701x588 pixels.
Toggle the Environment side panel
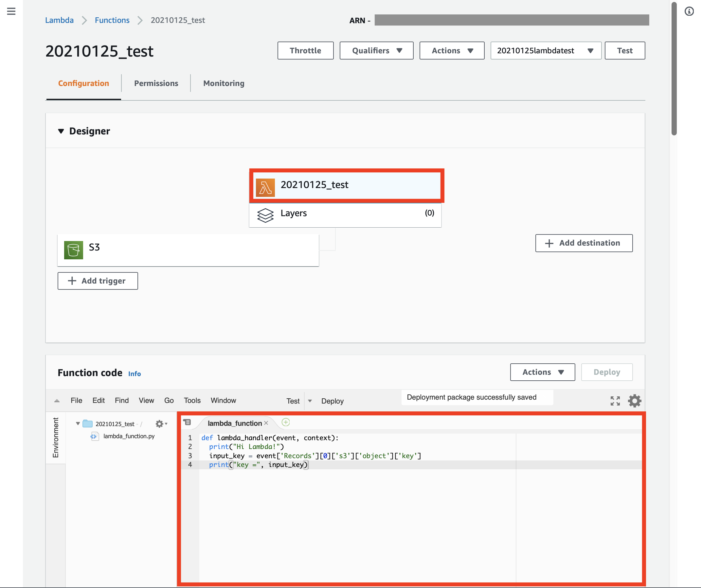56,438
